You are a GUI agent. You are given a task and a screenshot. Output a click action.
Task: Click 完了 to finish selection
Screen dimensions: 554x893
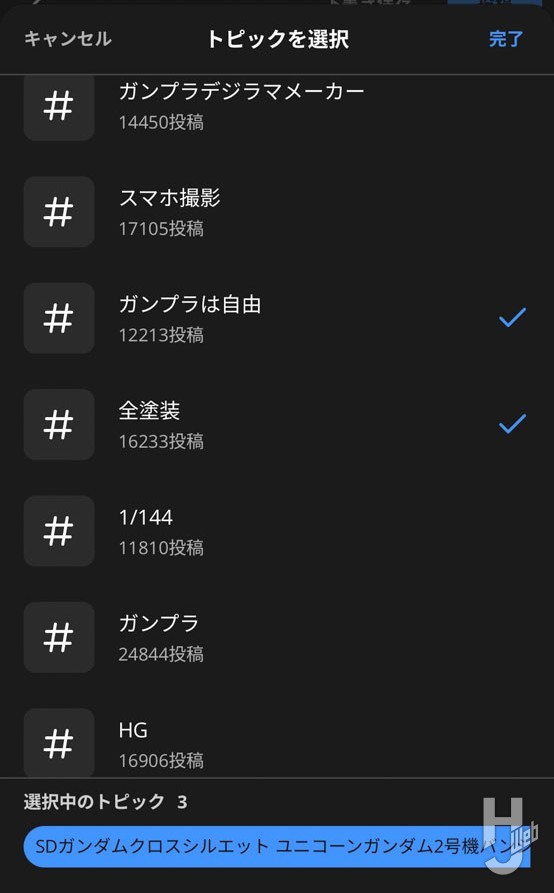[x=506, y=39]
